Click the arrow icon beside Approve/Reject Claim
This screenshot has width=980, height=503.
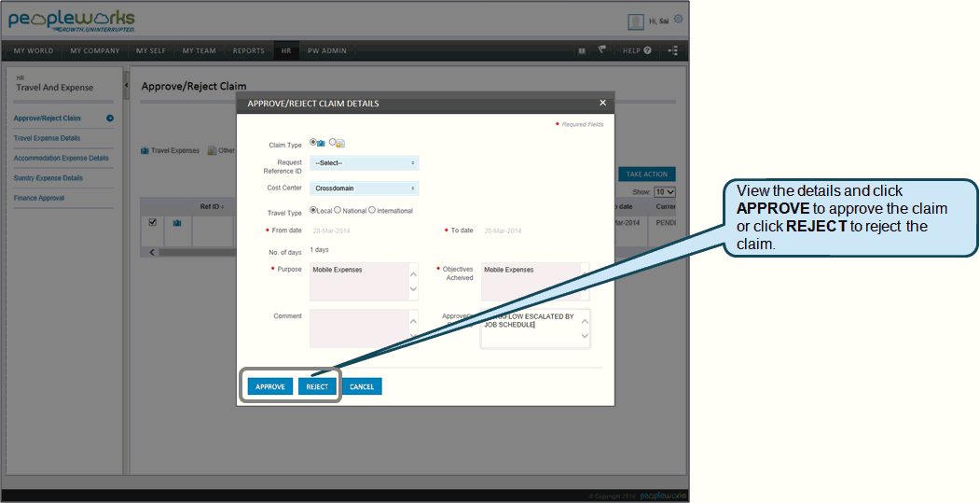pyautogui.click(x=110, y=119)
